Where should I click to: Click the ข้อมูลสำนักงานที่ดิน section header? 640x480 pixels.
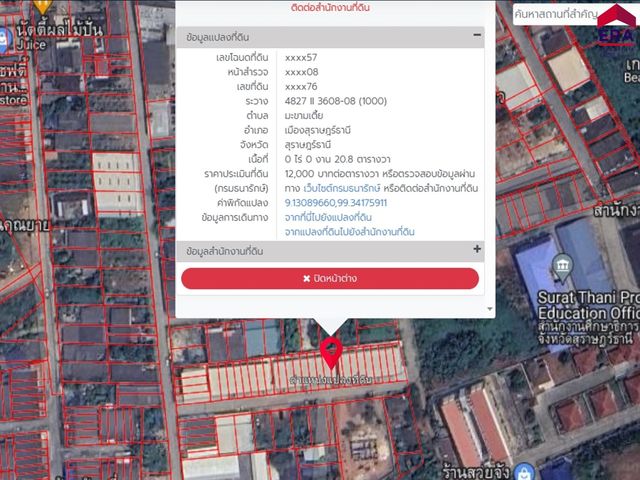(330, 251)
